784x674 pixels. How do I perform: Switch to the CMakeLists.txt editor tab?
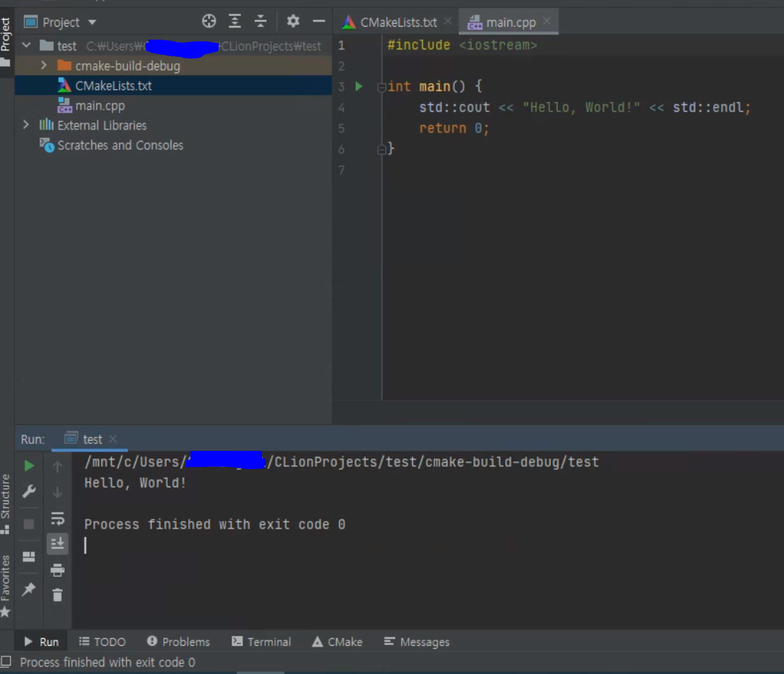tap(398, 21)
